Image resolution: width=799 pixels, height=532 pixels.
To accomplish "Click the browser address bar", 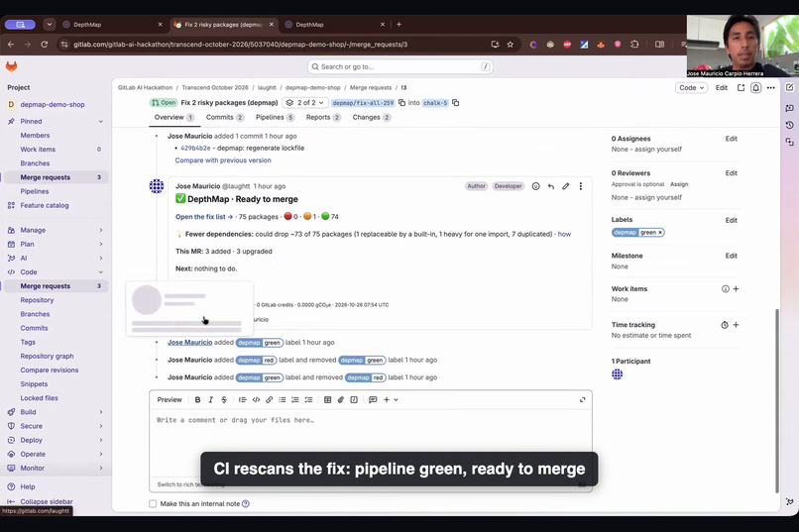I will (x=276, y=45).
